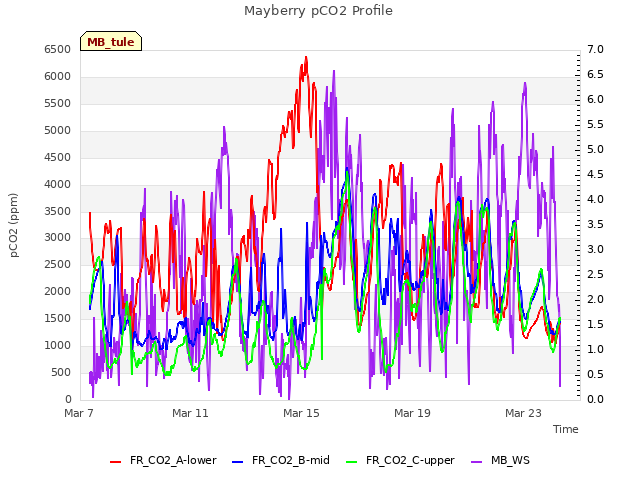This screenshot has width=640, height=480.
Task: Click the 4.5 right axis value
Action: (x=595, y=175)
